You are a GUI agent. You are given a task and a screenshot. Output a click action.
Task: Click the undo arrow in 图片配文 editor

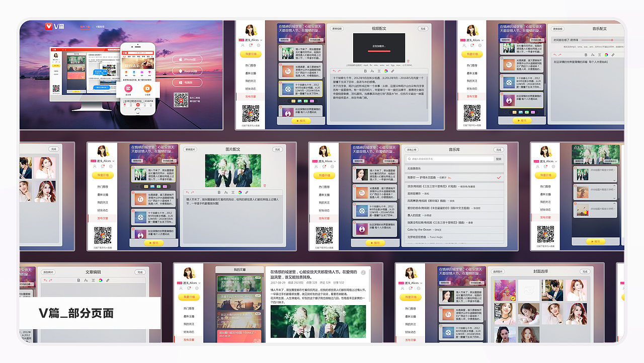pos(187,192)
